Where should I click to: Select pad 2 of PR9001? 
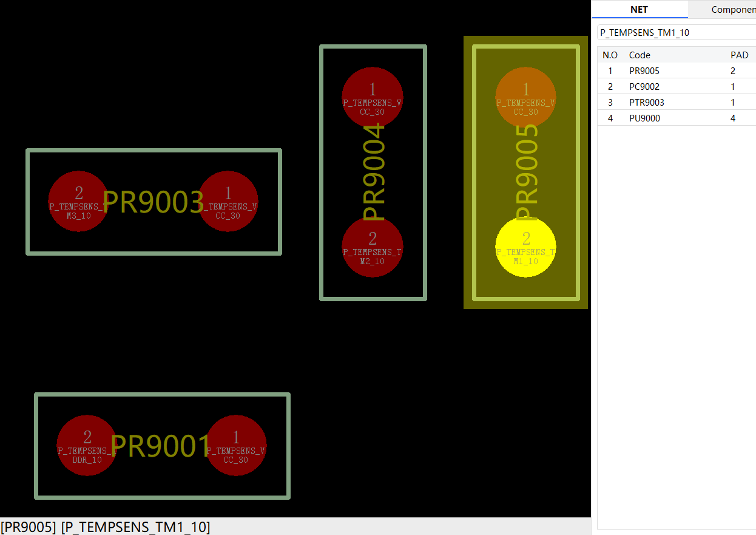click(x=87, y=446)
